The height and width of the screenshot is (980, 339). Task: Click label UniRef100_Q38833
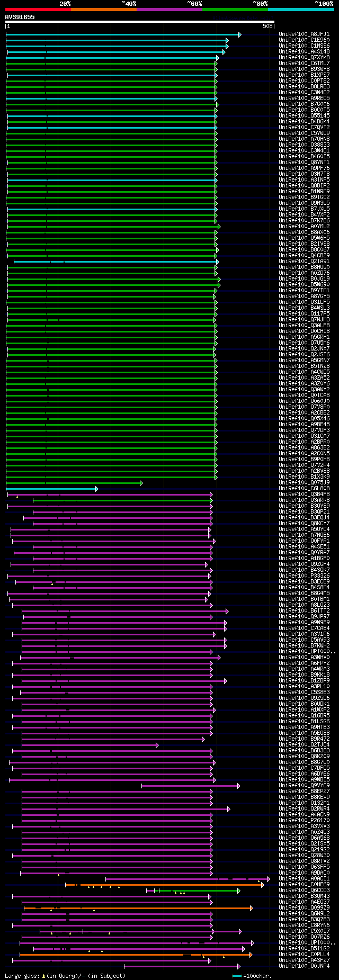pyautogui.click(x=304, y=145)
